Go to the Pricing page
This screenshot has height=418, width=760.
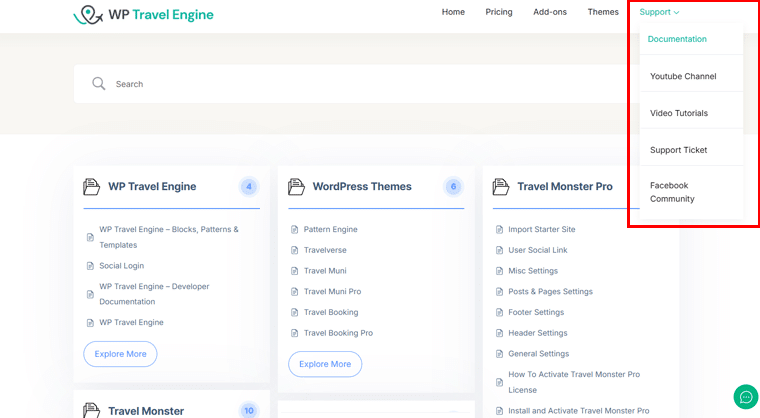tap(499, 12)
